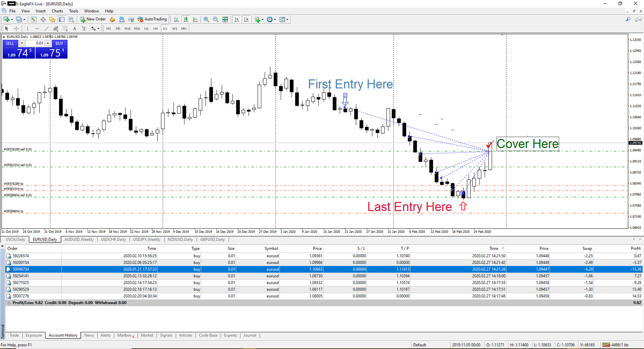This screenshot has height=349, width=644.
Task: Switch timeframe to W1
Action: (x=175, y=28)
